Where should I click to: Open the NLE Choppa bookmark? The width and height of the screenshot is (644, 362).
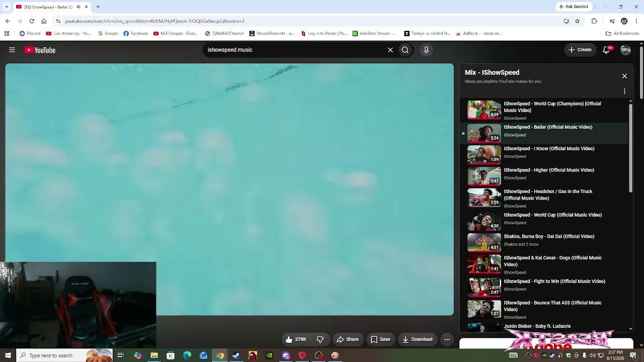pos(176,34)
